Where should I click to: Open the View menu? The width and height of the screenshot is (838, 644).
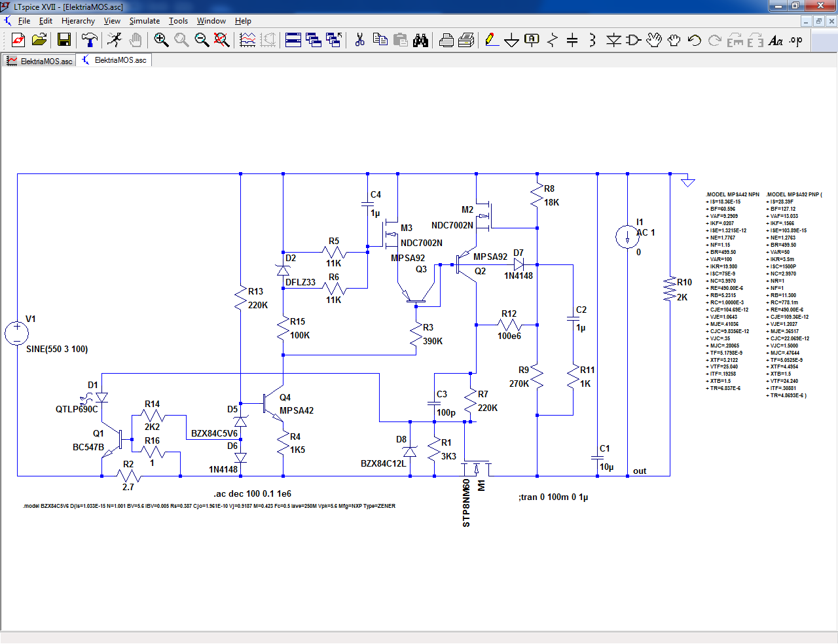[x=112, y=21]
